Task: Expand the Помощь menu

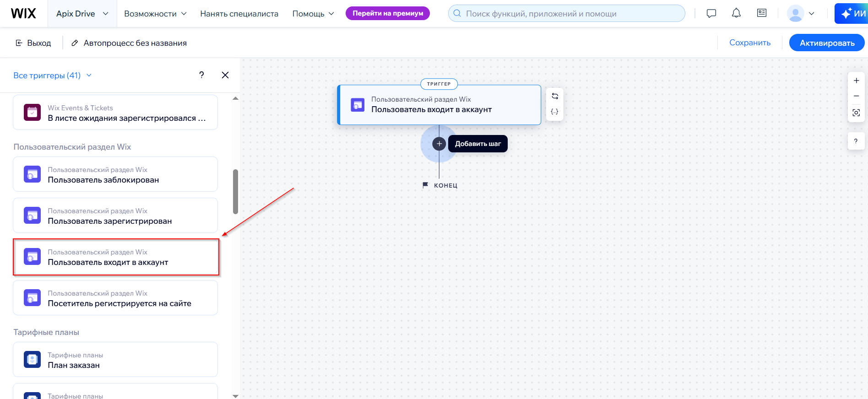Action: (x=313, y=14)
